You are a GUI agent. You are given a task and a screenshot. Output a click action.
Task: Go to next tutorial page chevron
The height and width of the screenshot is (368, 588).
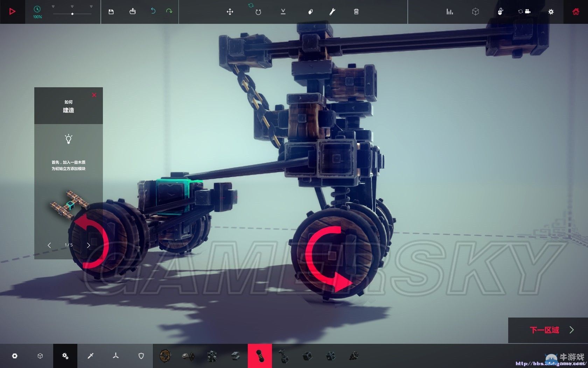point(88,245)
